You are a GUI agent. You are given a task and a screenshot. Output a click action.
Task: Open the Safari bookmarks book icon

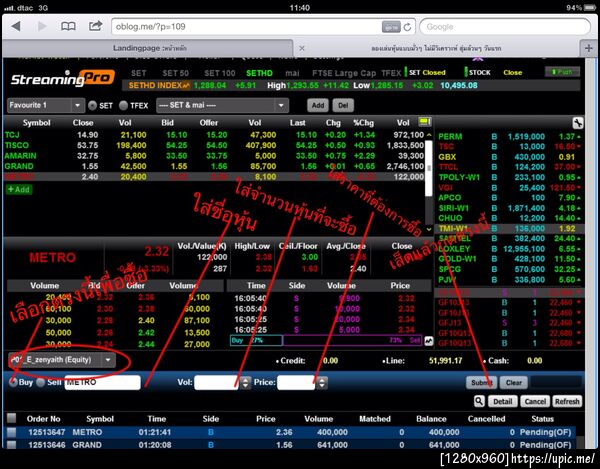tap(68, 26)
